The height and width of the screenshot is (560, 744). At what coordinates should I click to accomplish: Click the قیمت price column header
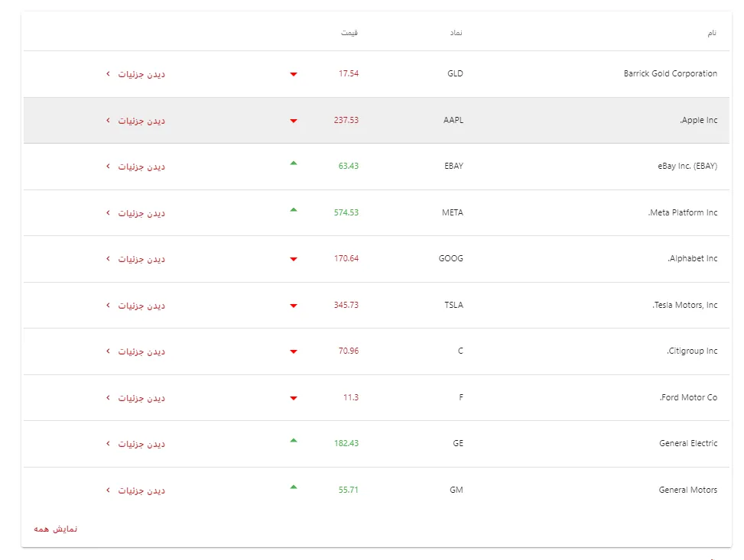pyautogui.click(x=349, y=33)
